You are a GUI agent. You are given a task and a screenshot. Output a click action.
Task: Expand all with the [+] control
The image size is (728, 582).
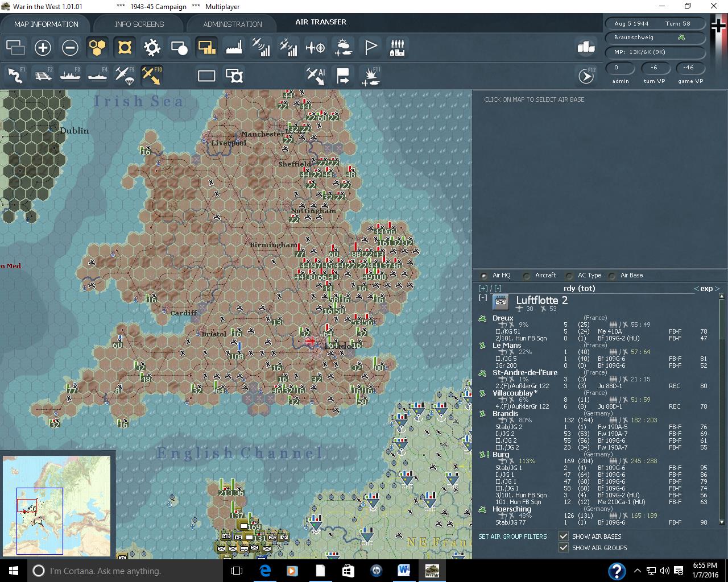[483, 289]
